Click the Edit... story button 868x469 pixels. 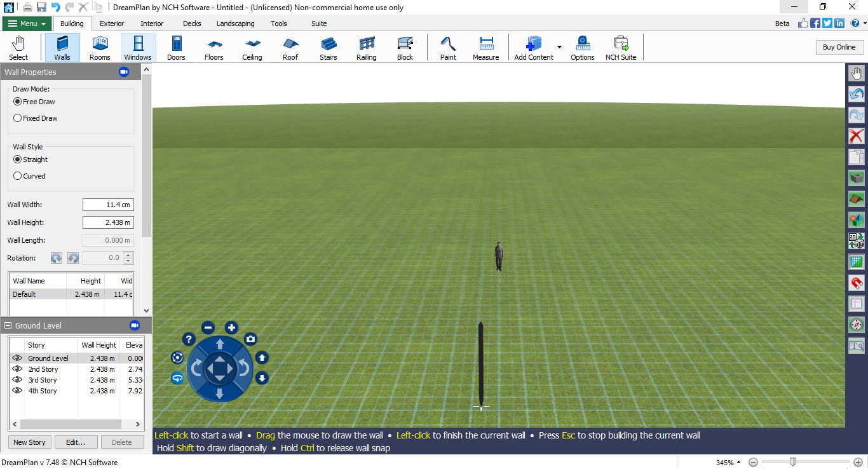[76, 442]
